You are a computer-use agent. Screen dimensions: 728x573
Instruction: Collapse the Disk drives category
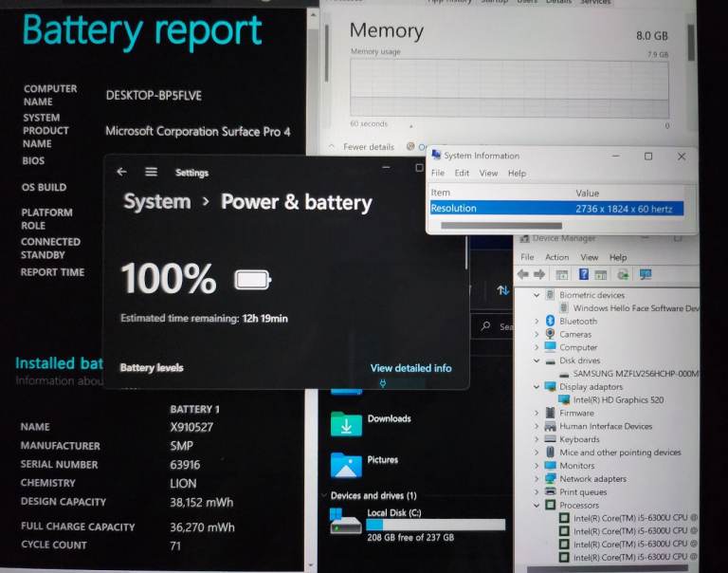click(x=537, y=360)
